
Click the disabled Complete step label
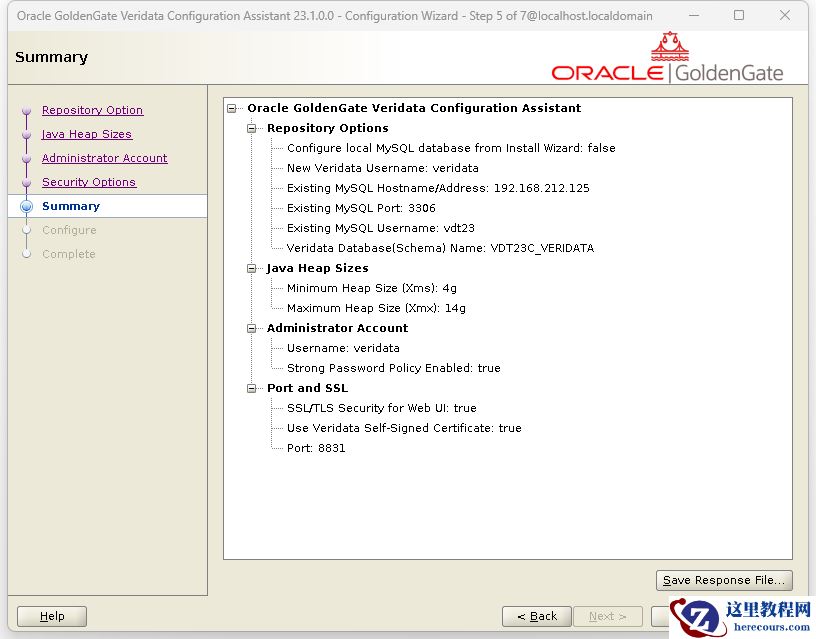(x=69, y=254)
